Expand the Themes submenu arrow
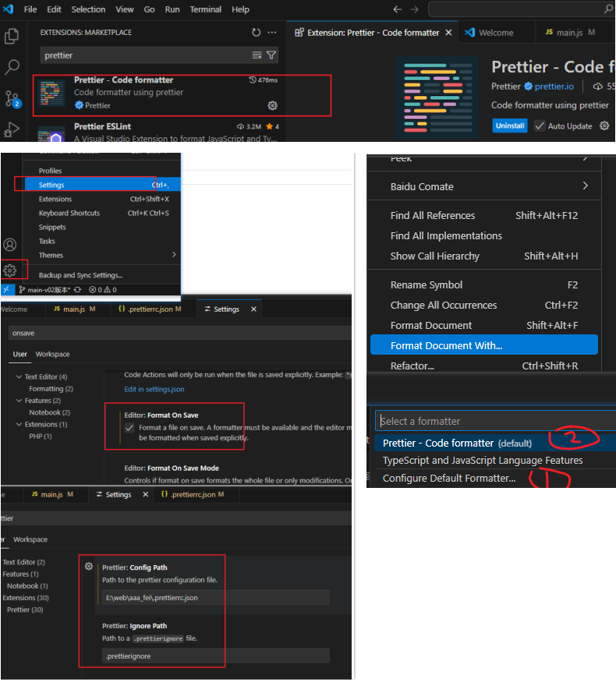The height and width of the screenshot is (682, 616). point(174,254)
